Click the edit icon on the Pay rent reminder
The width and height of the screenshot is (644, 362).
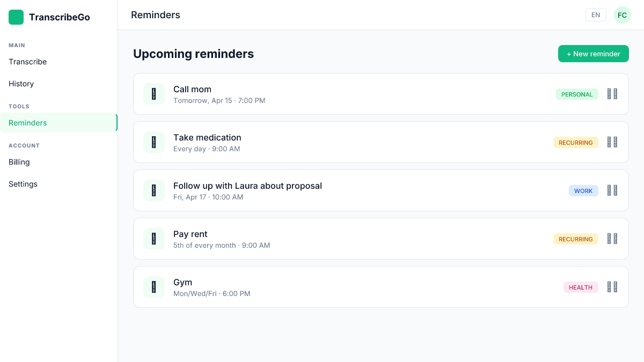[609, 239]
